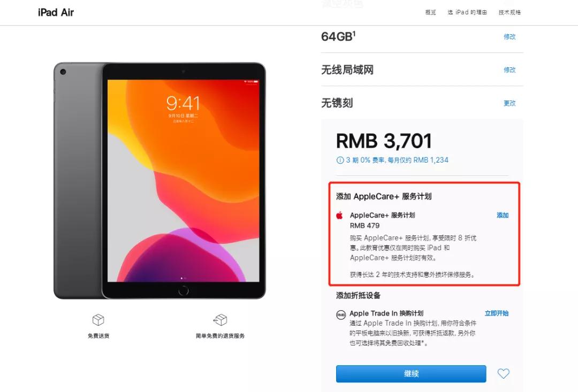The image size is (578, 392).
Task: Click the info icon beside installment text
Action: (x=340, y=160)
